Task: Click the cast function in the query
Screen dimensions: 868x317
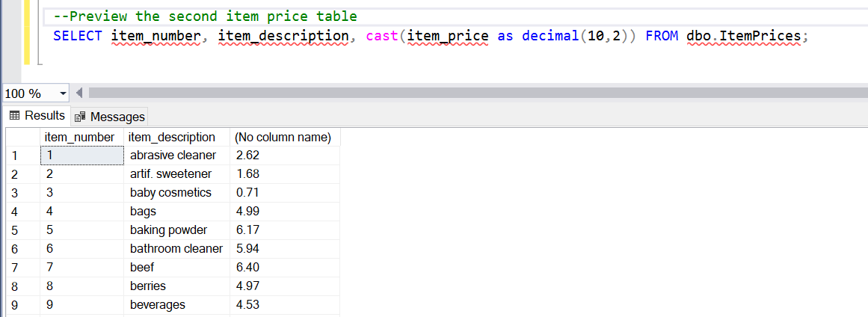Action: [383, 36]
